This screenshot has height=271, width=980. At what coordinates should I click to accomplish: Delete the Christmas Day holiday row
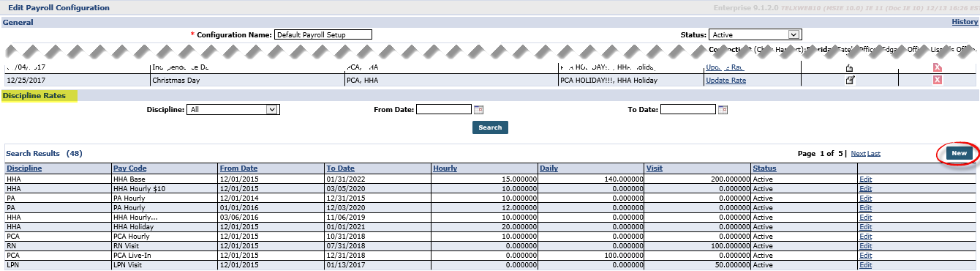(x=938, y=80)
